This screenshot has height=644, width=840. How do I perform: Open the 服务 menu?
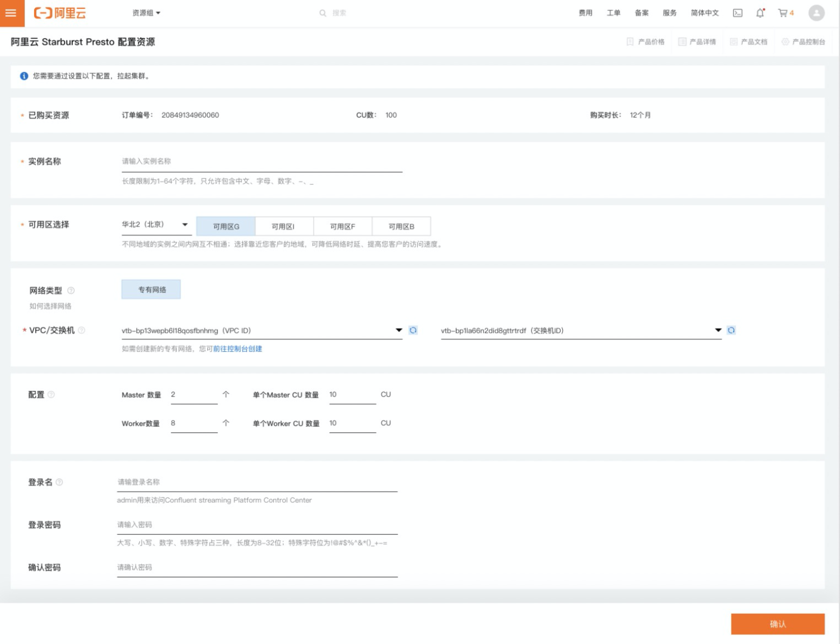(669, 13)
